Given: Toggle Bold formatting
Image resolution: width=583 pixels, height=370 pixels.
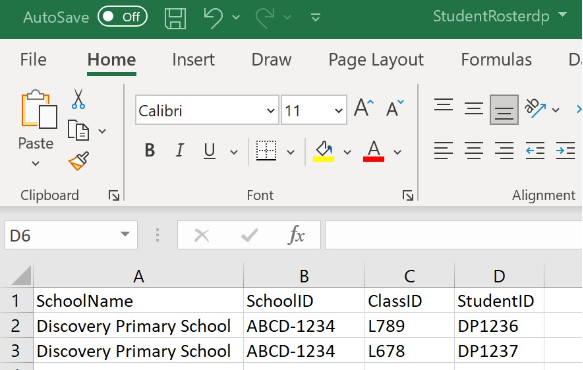Looking at the screenshot, I should pyautogui.click(x=149, y=151).
